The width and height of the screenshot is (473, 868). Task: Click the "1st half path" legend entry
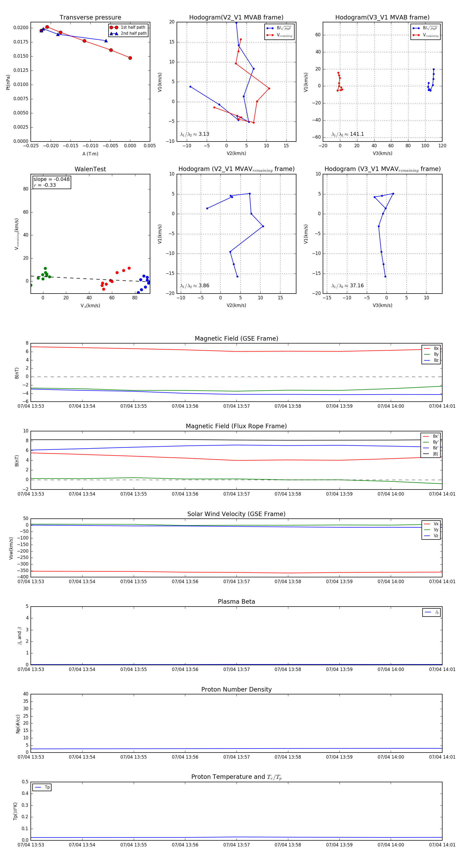128,27
